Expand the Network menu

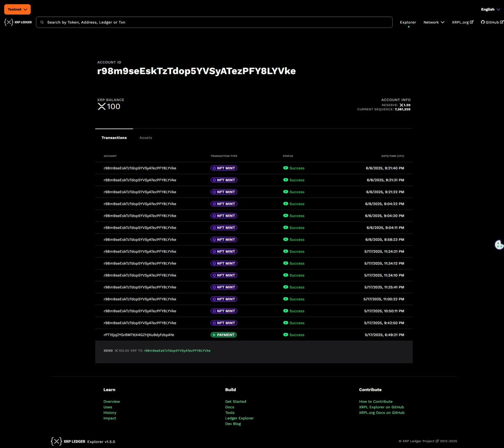point(434,22)
